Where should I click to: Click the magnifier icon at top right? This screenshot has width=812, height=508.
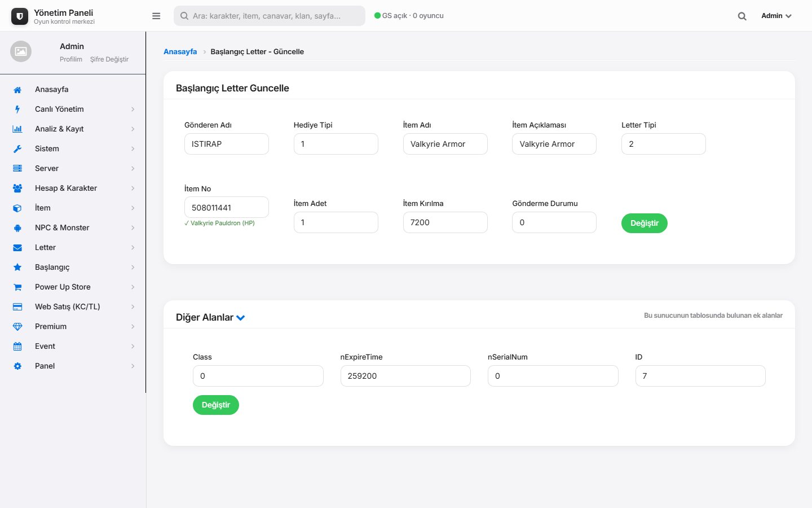point(742,16)
